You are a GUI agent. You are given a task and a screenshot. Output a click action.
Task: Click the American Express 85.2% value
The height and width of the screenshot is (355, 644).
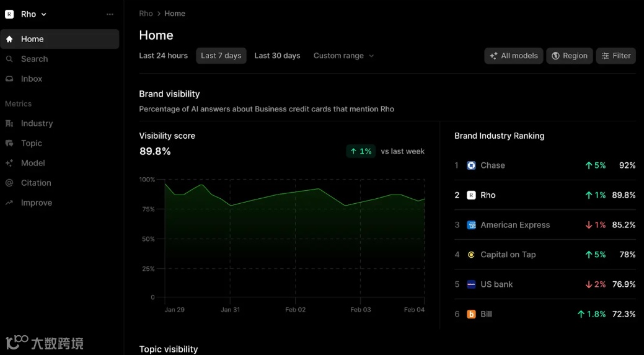click(x=624, y=225)
